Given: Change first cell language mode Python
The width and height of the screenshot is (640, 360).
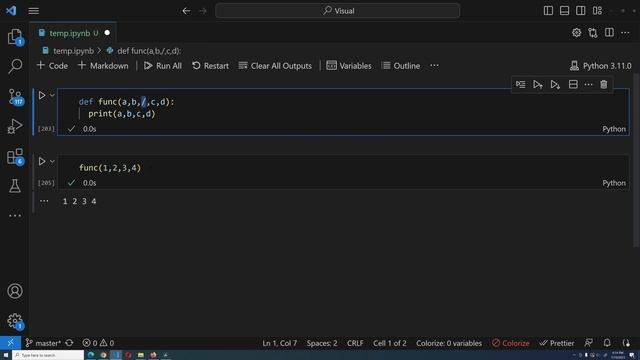Looking at the screenshot, I should [614, 129].
